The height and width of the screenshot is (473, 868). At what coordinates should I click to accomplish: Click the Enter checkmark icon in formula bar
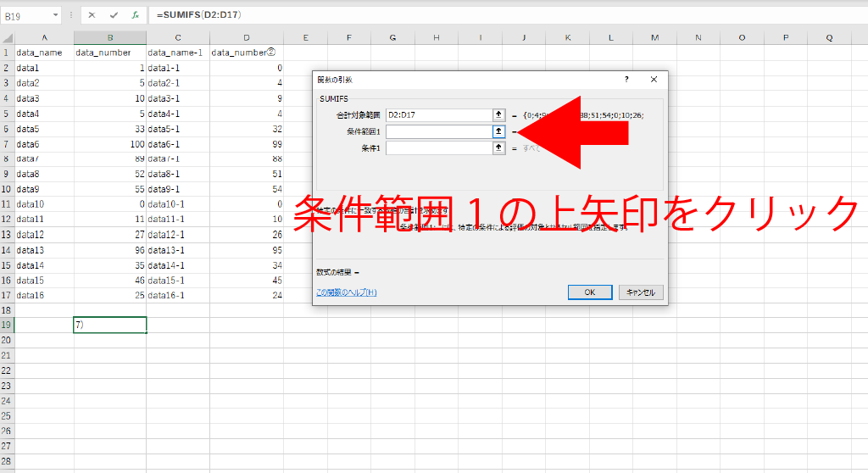114,15
